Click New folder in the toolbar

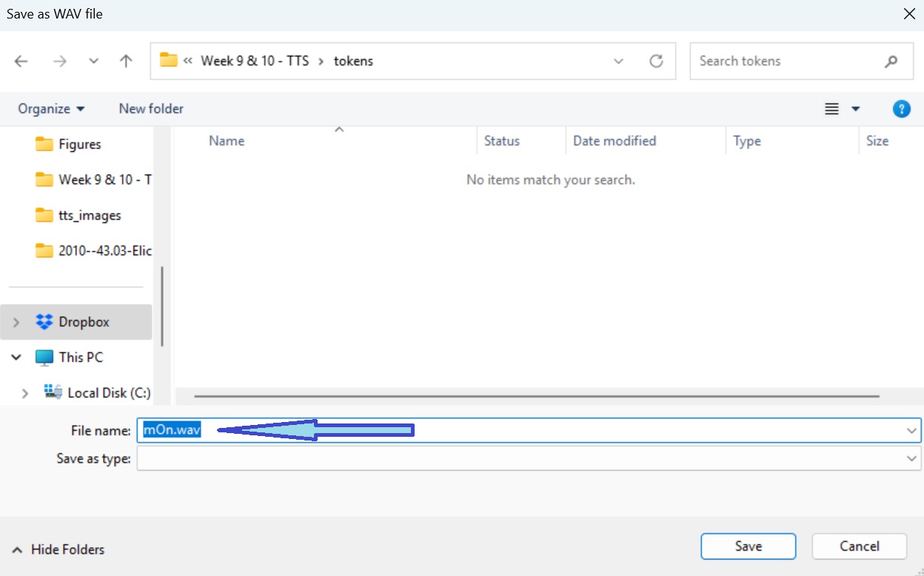click(x=151, y=109)
